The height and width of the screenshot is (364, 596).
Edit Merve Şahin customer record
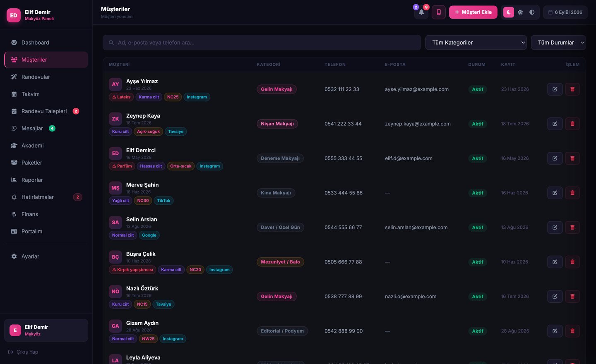click(x=555, y=193)
